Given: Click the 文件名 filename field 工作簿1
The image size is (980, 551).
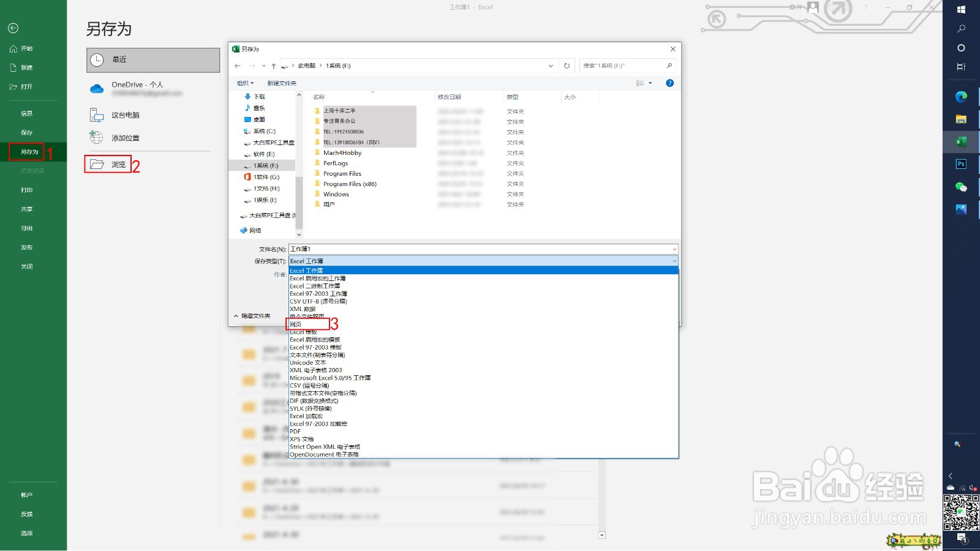Looking at the screenshot, I should (x=483, y=249).
